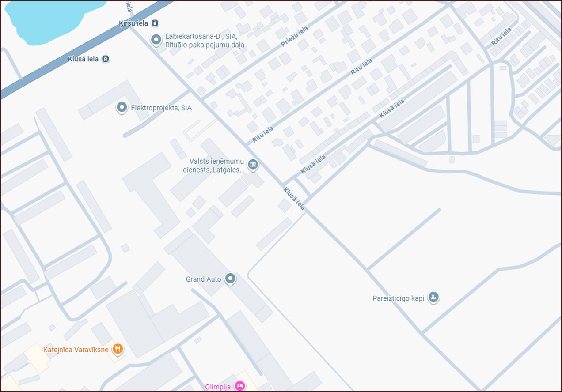The image size is (562, 392).
Task: Click the Labiekārtošana-D, SIA text label
Action: pos(205,41)
